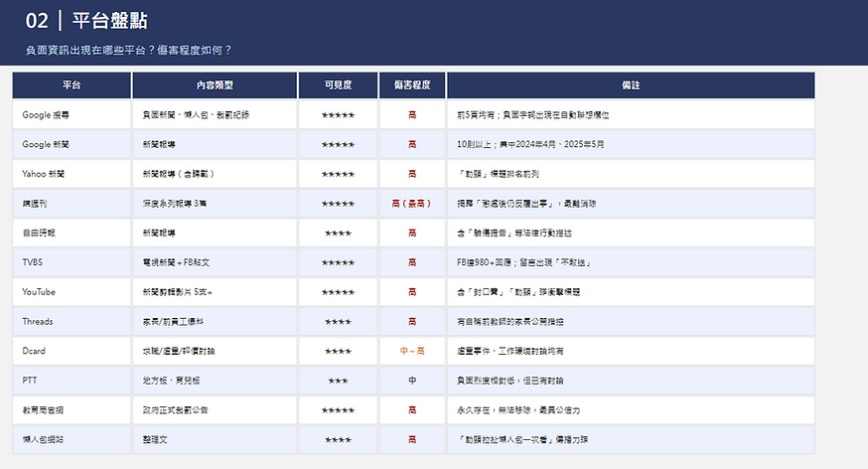Click the 'Google 新聞' platform cell
The width and height of the screenshot is (868, 469).
coord(72,144)
